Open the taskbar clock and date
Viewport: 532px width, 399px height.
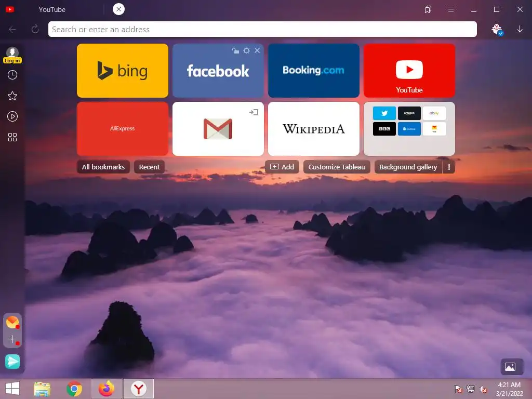tap(509, 389)
